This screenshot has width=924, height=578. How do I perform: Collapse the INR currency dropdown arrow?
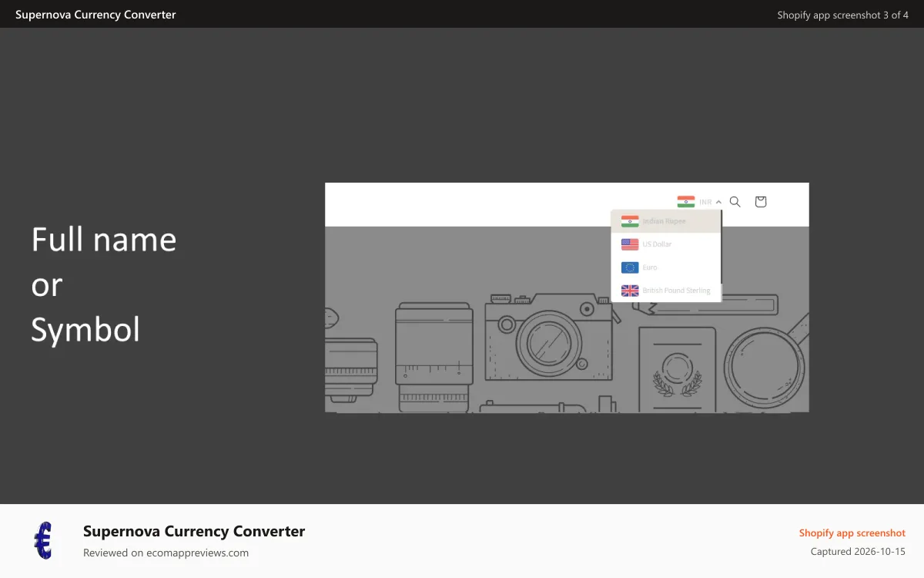point(718,202)
